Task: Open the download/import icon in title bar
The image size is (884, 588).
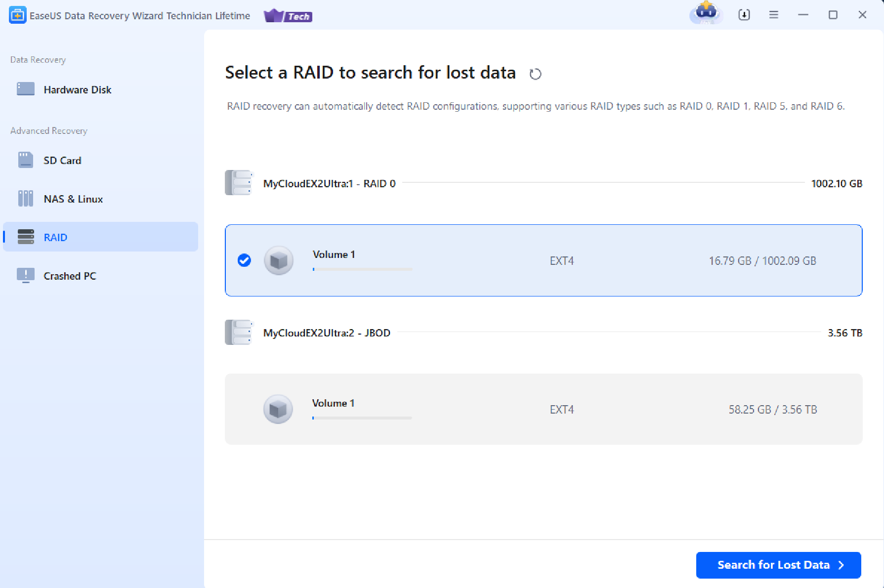Action: pyautogui.click(x=744, y=15)
